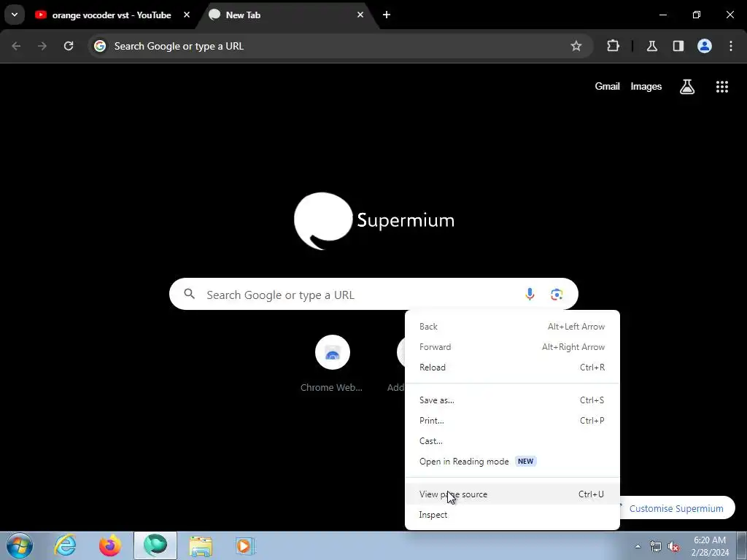This screenshot has height=560, width=747.
Task: Click the Search Labs flask on page
Action: click(x=687, y=87)
